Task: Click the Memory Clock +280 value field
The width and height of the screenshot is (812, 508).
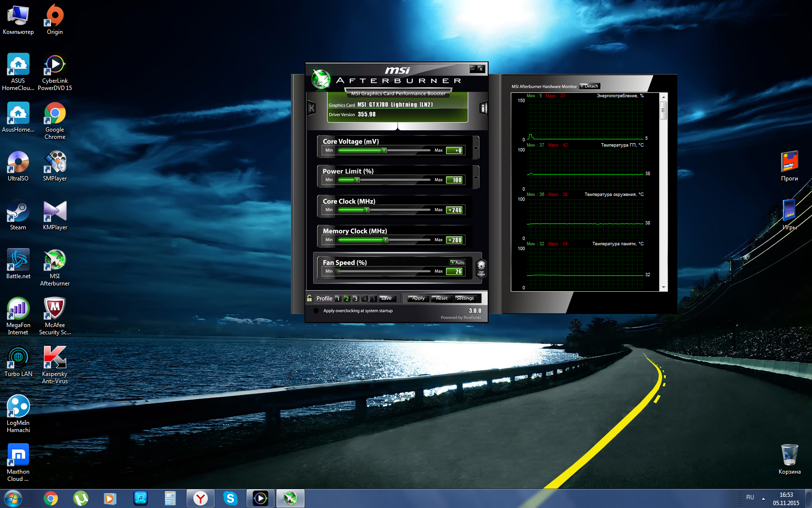Action: pyautogui.click(x=455, y=240)
